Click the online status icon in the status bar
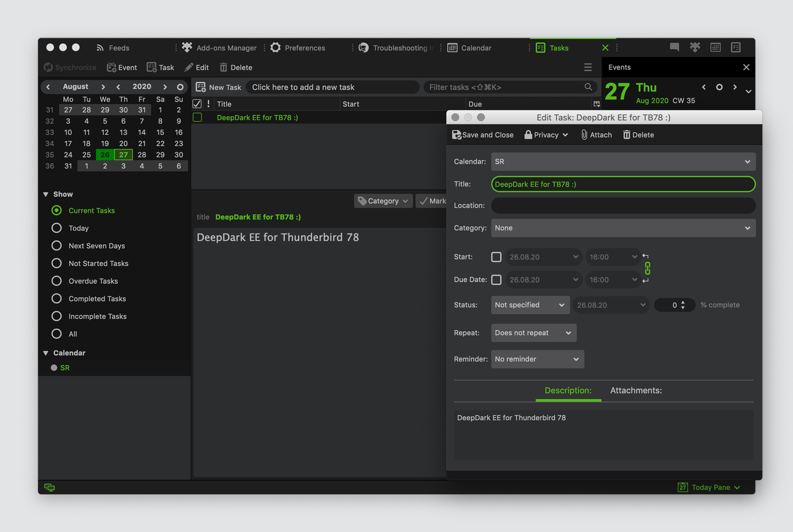This screenshot has height=532, width=793. (50, 488)
